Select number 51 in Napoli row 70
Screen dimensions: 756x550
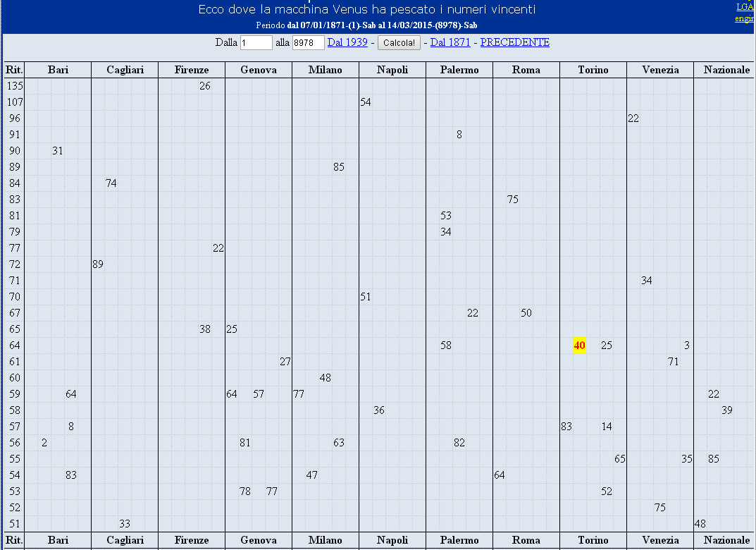[366, 297]
